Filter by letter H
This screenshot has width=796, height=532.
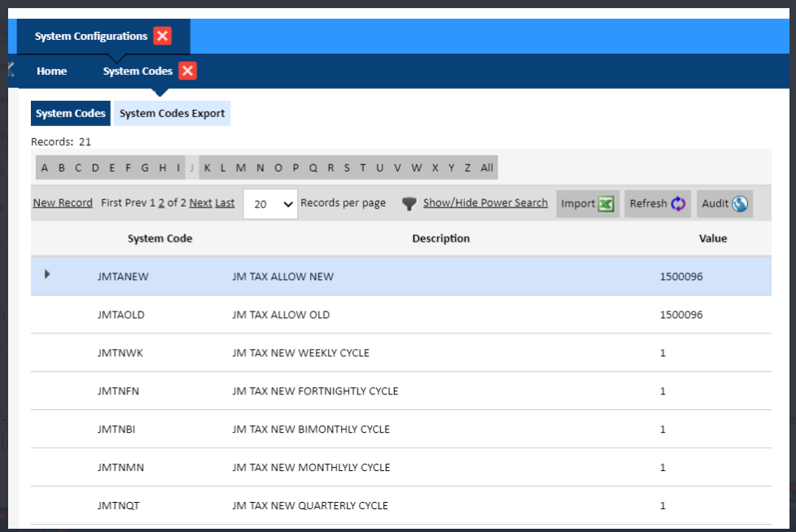pyautogui.click(x=163, y=168)
